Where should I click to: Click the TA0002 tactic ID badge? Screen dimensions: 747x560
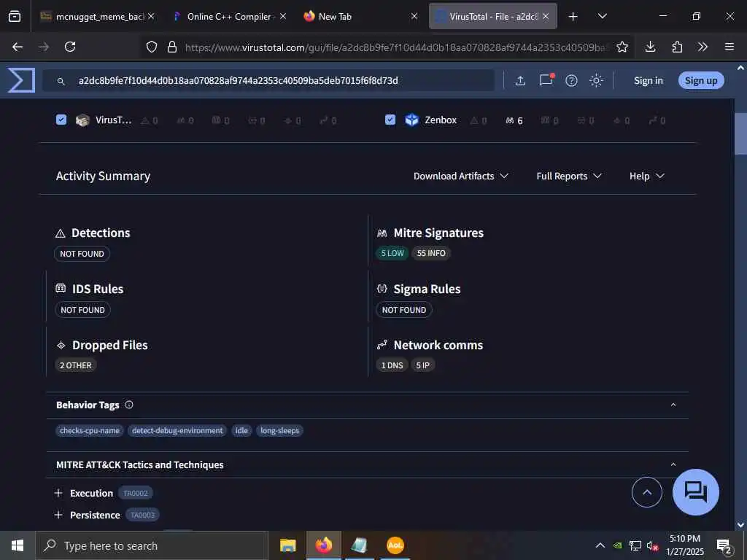click(136, 493)
